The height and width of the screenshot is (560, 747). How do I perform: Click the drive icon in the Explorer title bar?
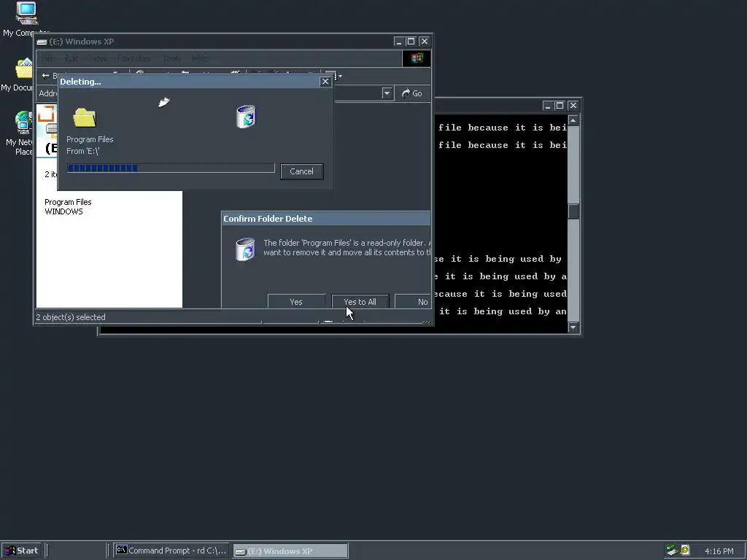(x=42, y=42)
